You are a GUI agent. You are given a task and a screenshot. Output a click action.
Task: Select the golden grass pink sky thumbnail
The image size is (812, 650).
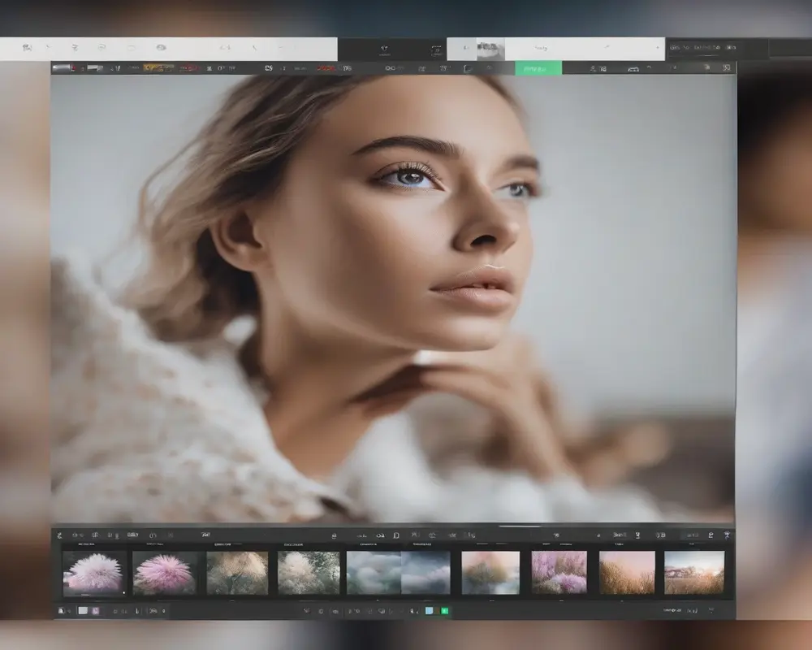click(x=627, y=573)
